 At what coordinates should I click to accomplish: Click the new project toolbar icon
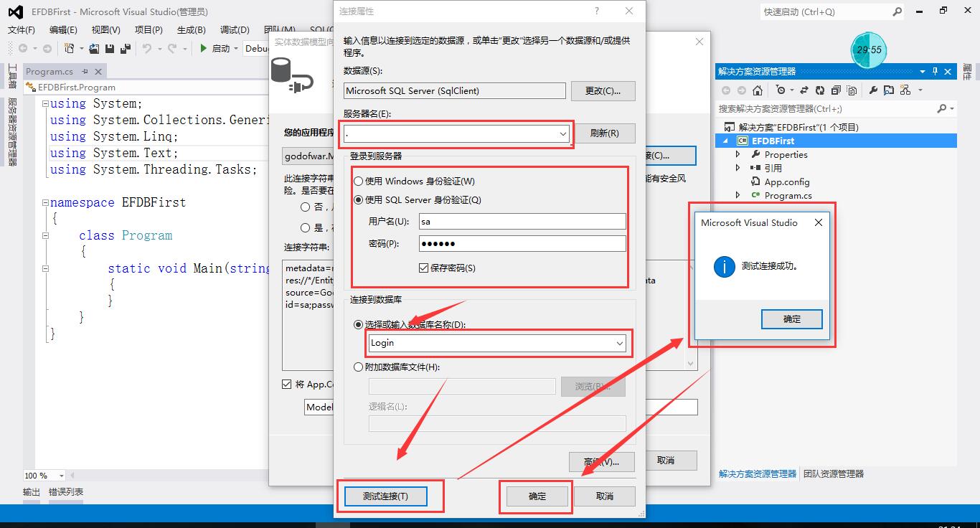coord(69,48)
